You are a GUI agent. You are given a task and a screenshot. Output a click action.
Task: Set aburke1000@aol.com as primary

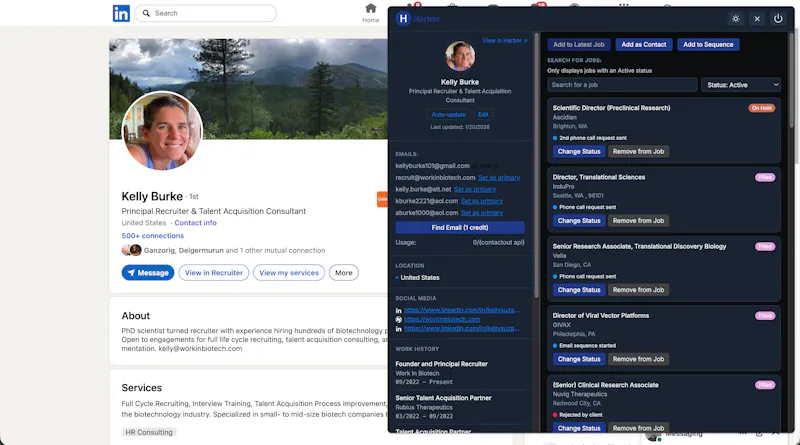coord(482,213)
